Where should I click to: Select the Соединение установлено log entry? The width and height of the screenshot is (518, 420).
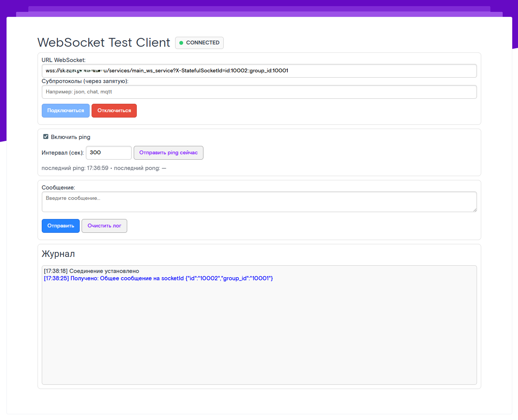tap(92, 271)
